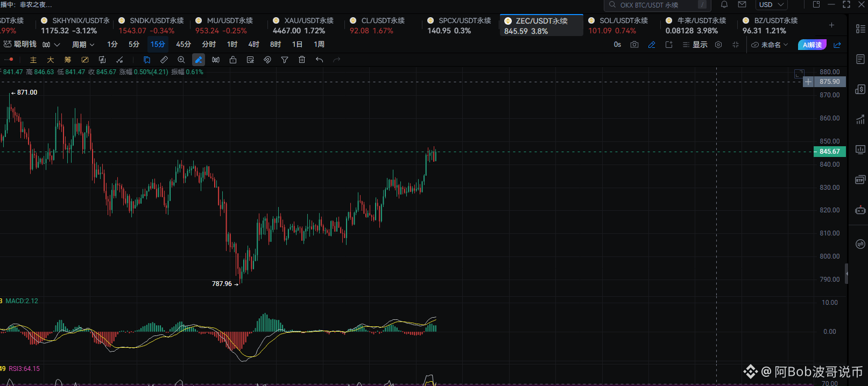Delete drawings with the trash can icon
The height and width of the screenshot is (386, 868).
(302, 60)
